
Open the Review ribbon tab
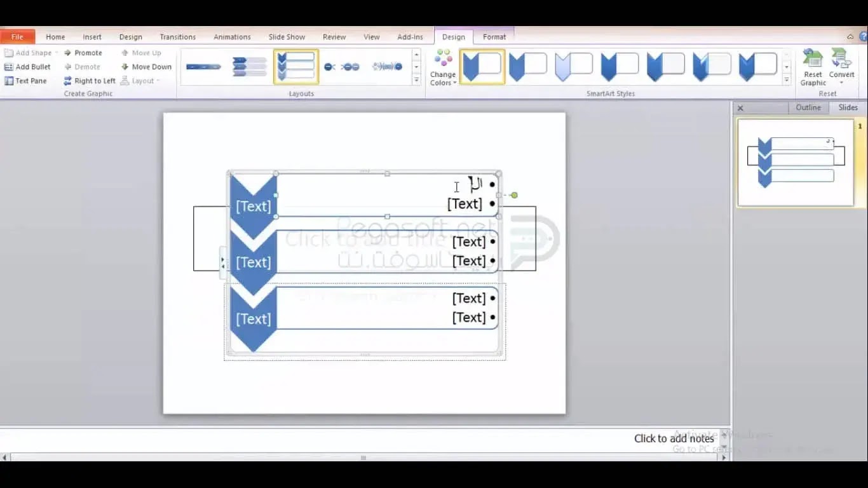click(334, 37)
